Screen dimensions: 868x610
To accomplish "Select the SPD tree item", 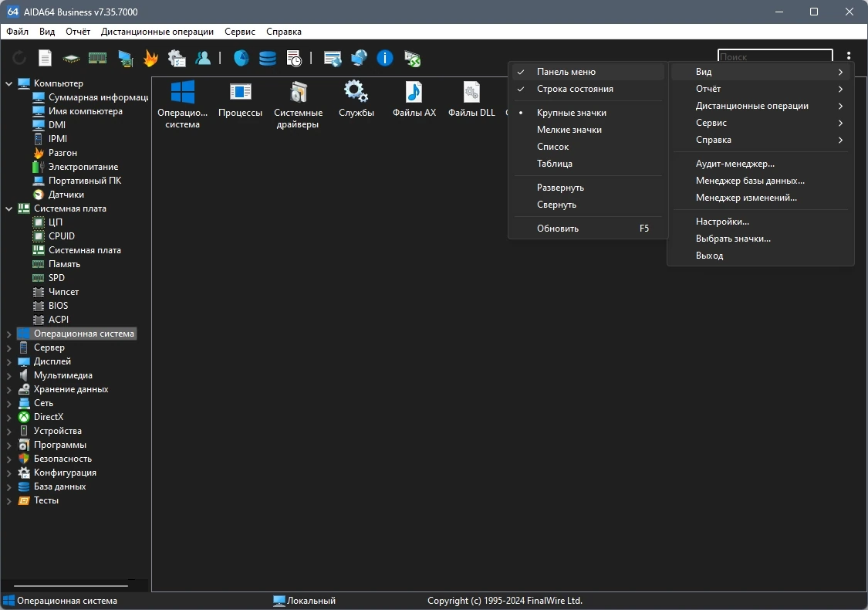I will [x=49, y=277].
